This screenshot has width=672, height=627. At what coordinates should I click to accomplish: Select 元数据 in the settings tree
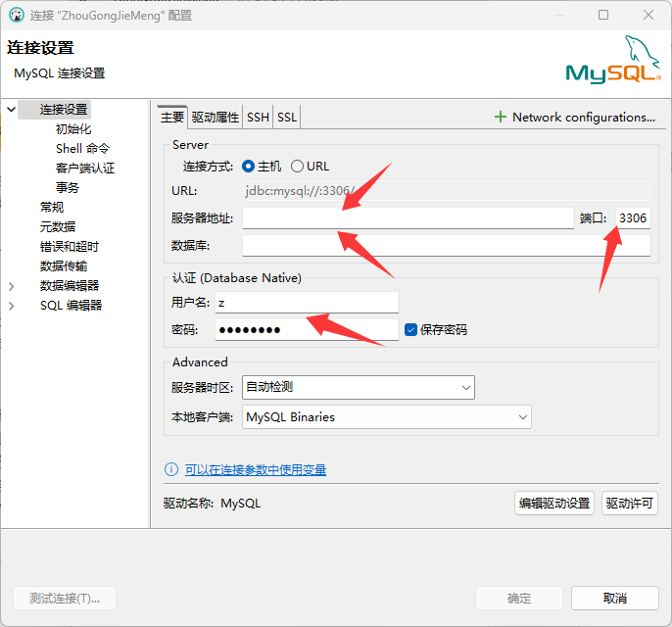coord(58,226)
